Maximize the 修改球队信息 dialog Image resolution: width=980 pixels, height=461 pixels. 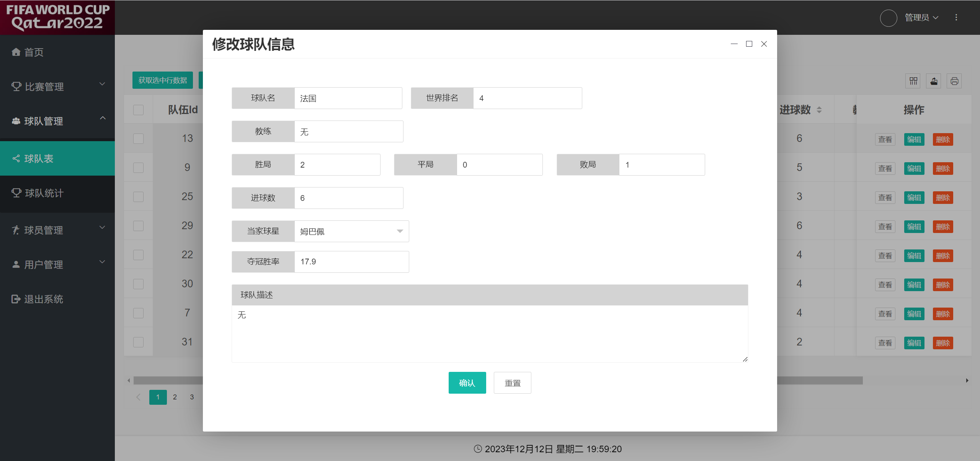[x=749, y=44]
